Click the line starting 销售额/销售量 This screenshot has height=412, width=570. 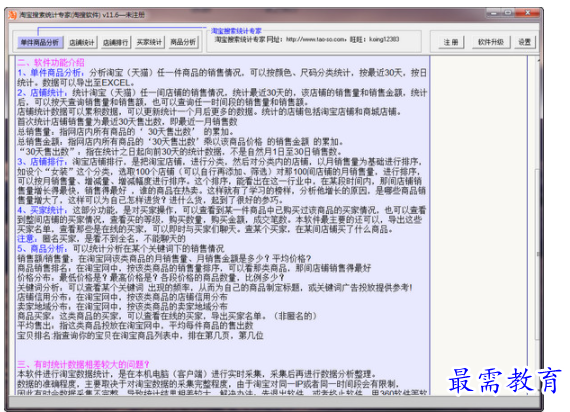(164, 259)
